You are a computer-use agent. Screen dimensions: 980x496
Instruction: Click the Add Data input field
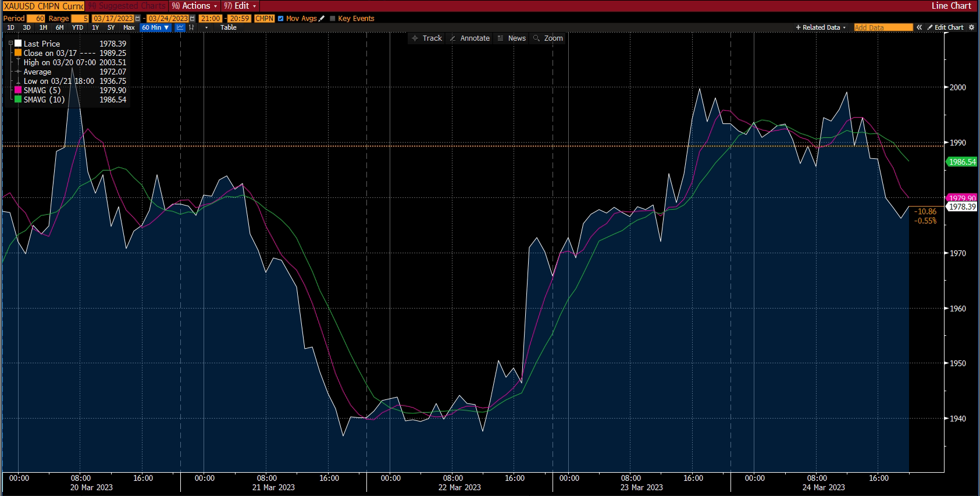pyautogui.click(x=883, y=27)
